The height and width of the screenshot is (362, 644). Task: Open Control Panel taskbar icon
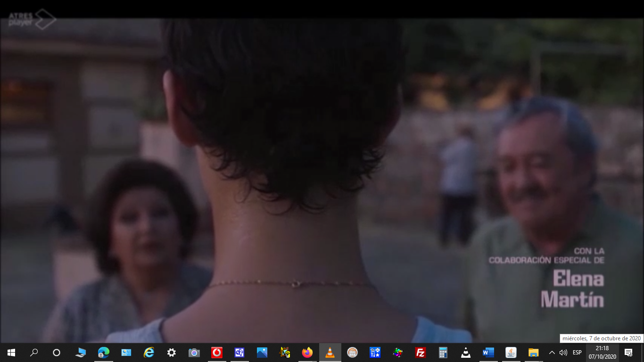click(x=126, y=353)
